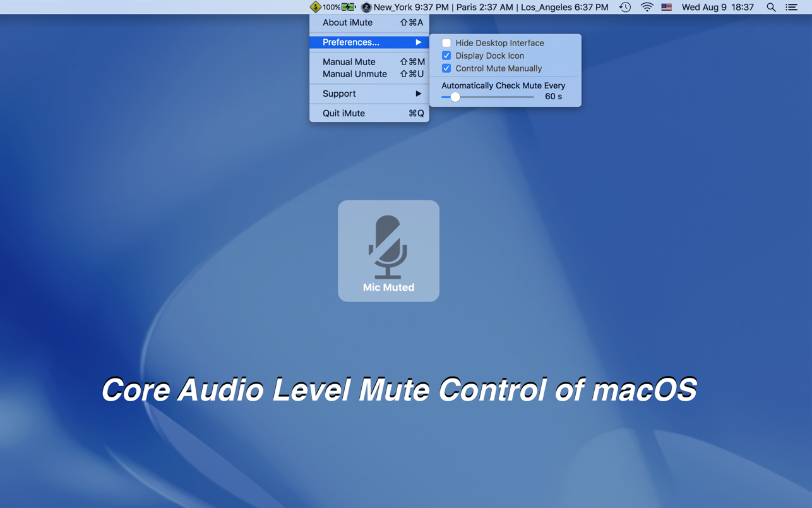Click the Support menu label

tap(339, 94)
